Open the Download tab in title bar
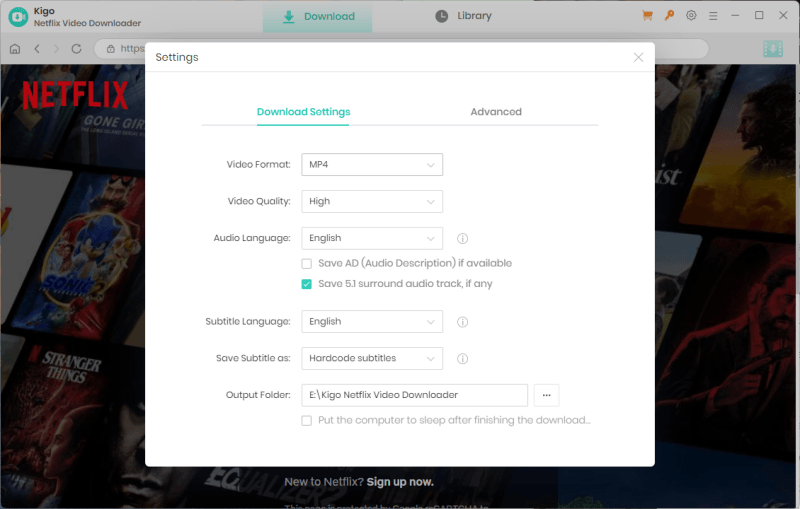 [317, 17]
